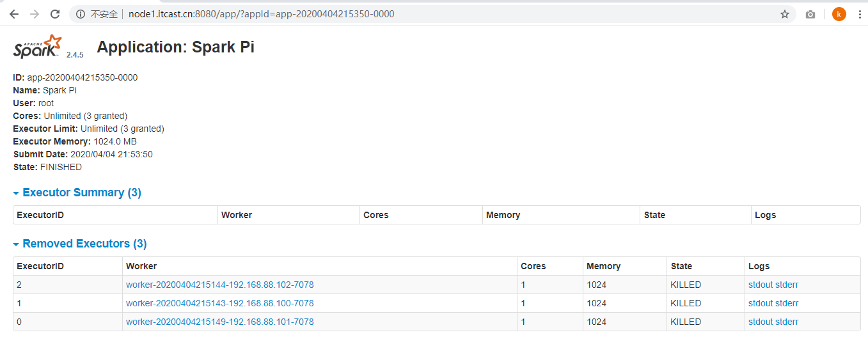Click KILLED state of executor 1
This screenshot has width=868, height=337.
[686, 303]
